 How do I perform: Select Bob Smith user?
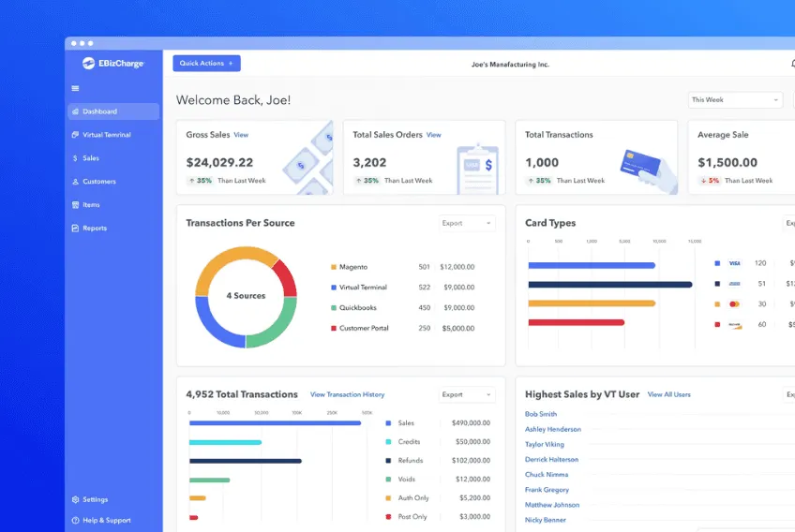click(541, 414)
